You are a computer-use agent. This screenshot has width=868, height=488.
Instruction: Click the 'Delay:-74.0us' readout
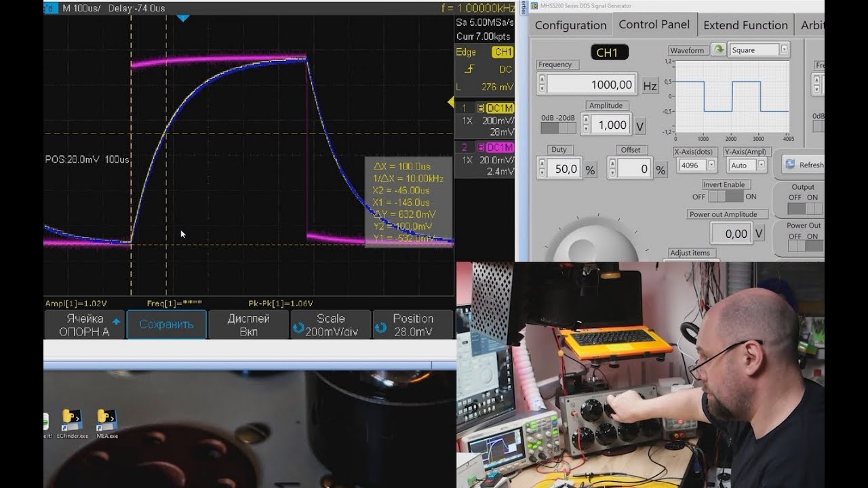pyautogui.click(x=136, y=8)
